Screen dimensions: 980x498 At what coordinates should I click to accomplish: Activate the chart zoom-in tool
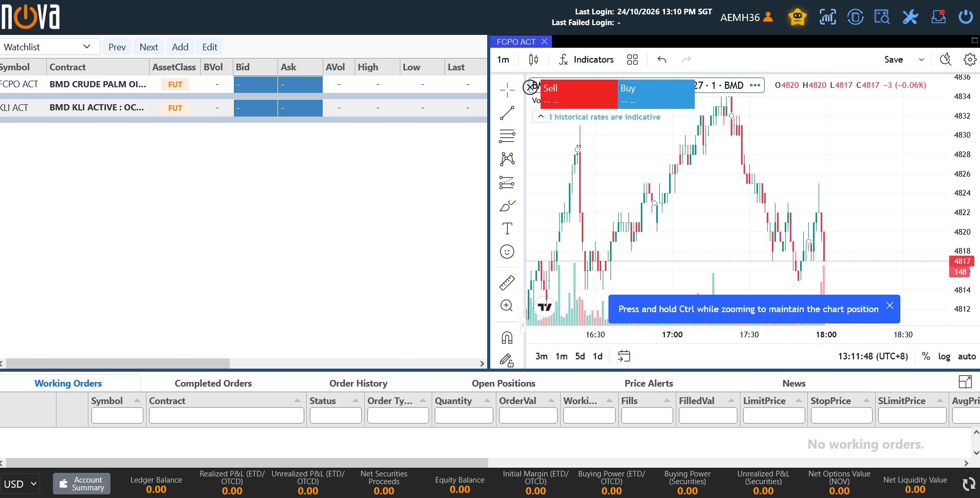507,306
